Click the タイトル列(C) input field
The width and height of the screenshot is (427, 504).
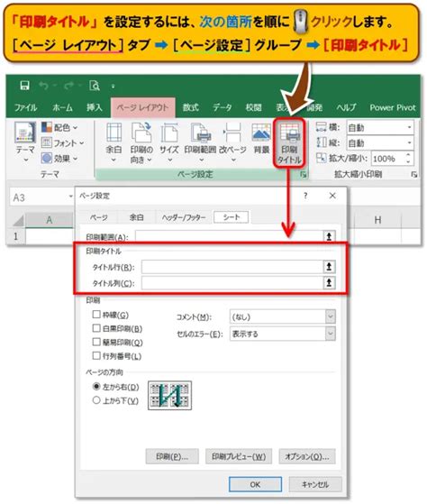tap(232, 283)
